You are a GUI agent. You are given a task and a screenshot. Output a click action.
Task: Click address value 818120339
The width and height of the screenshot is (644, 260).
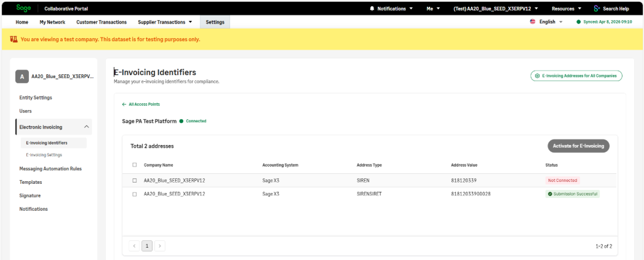(463, 180)
